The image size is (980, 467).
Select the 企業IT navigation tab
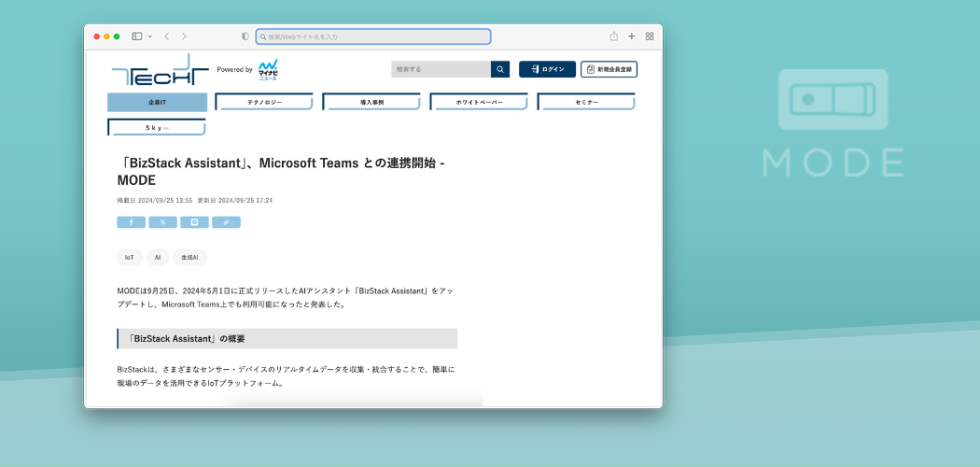pos(157,102)
